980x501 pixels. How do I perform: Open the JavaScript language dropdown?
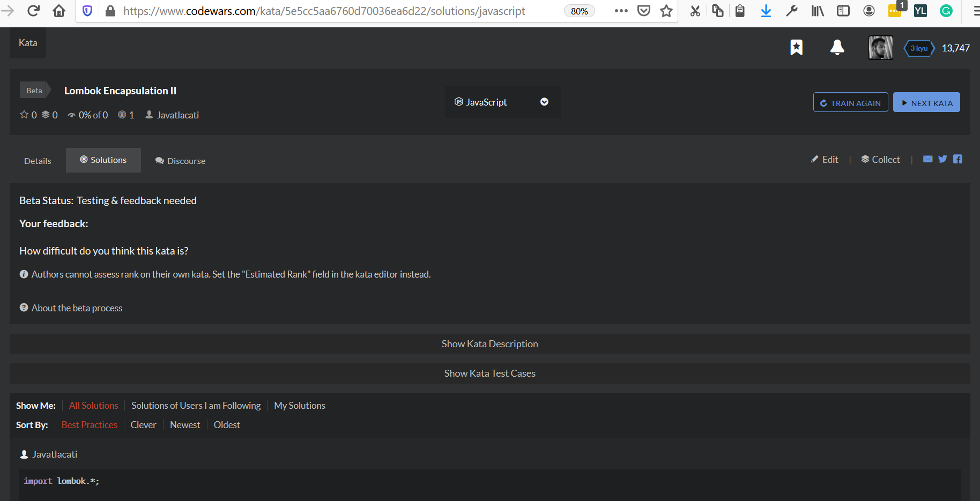[x=502, y=102]
